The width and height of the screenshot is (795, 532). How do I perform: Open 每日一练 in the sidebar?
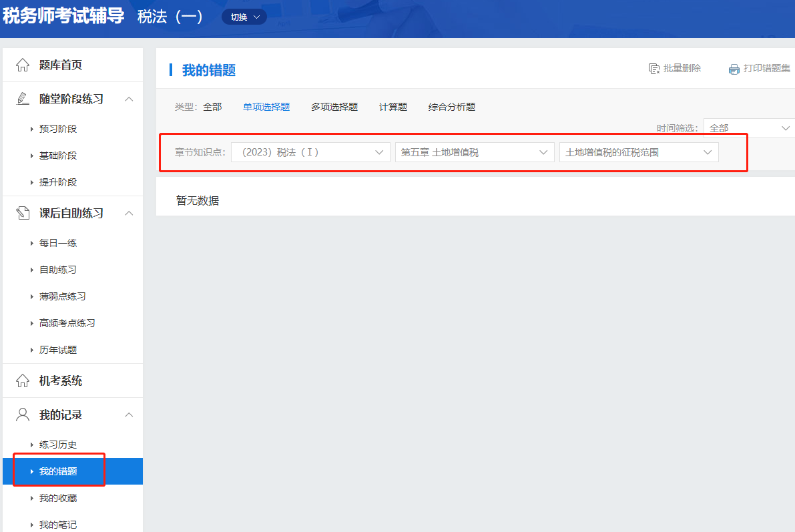58,243
